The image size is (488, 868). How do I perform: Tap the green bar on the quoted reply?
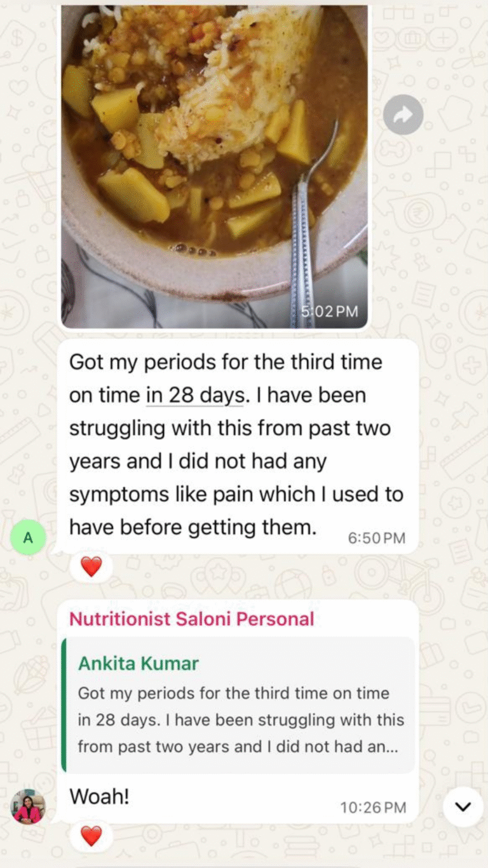tap(64, 705)
